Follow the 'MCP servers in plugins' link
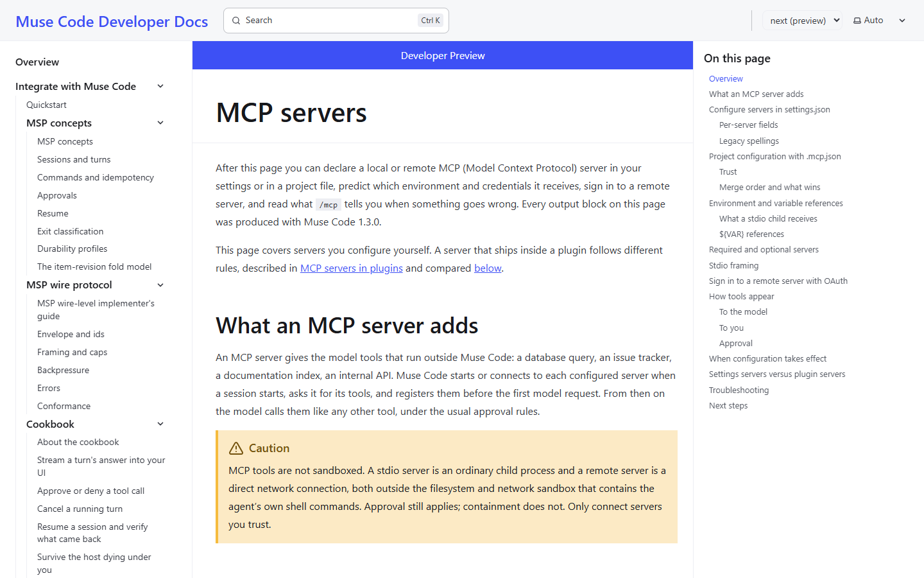Image resolution: width=924 pixels, height=578 pixels. coord(352,268)
